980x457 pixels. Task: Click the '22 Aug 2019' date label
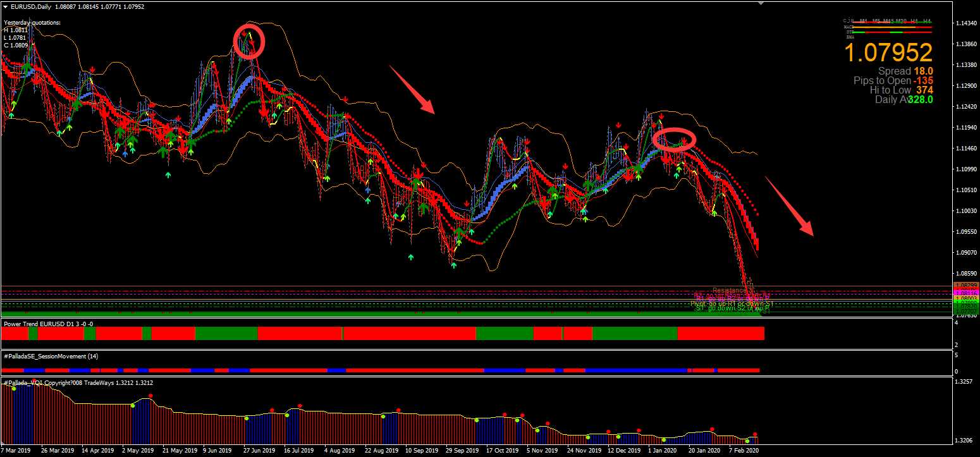click(381, 451)
